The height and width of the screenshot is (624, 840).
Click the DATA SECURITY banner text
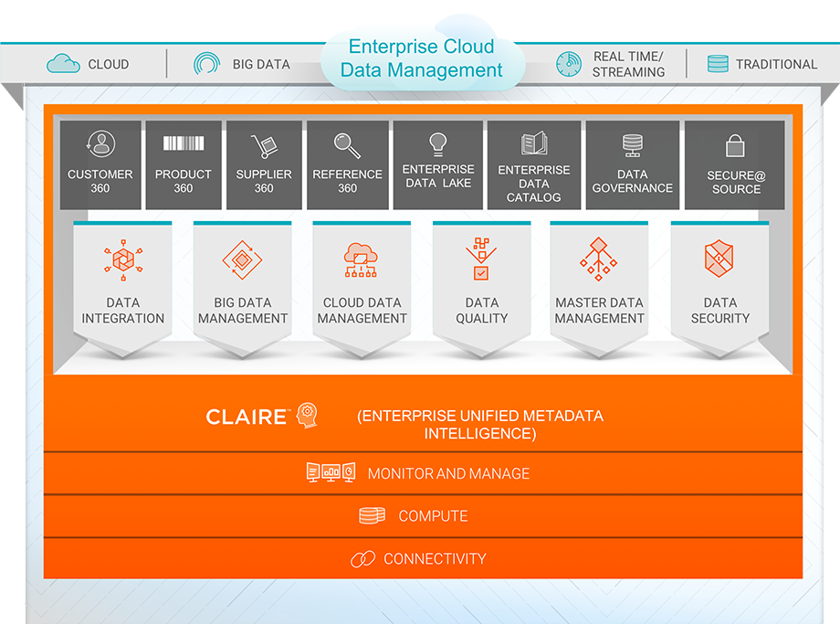pyautogui.click(x=720, y=311)
